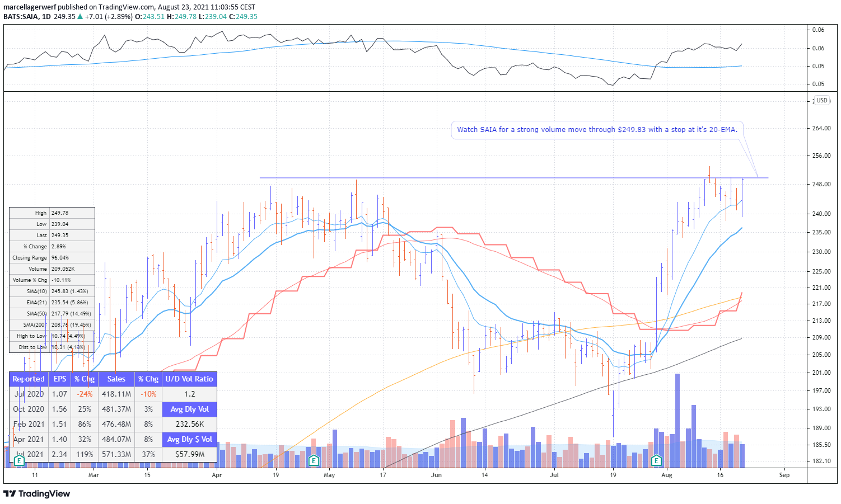Click the Volume % Chg -10.11% row
The width and height of the screenshot is (841, 504).
point(52,280)
